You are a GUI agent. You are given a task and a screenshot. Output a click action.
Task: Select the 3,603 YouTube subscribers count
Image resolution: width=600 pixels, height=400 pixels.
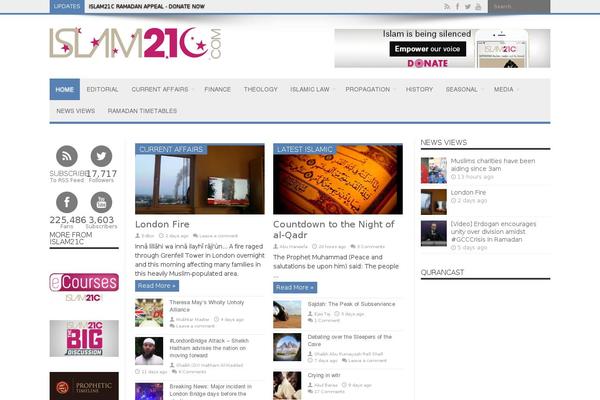click(101, 220)
